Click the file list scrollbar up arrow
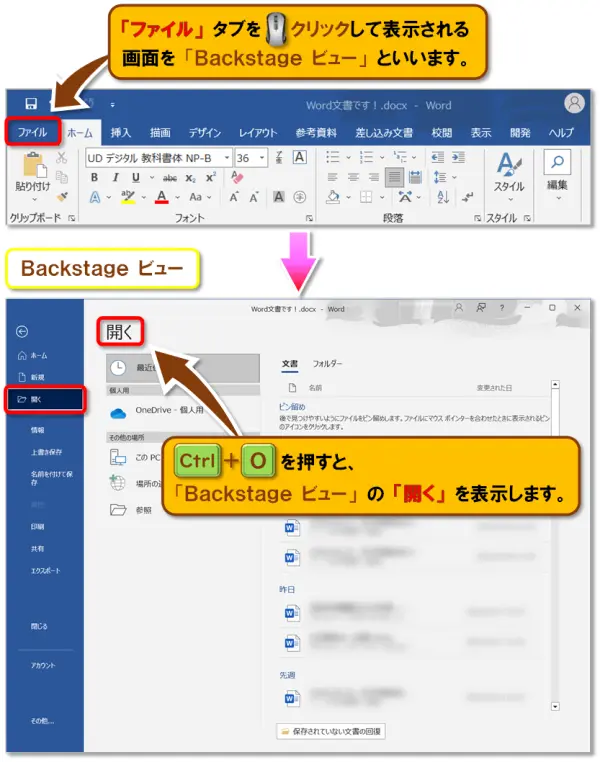 [555, 385]
